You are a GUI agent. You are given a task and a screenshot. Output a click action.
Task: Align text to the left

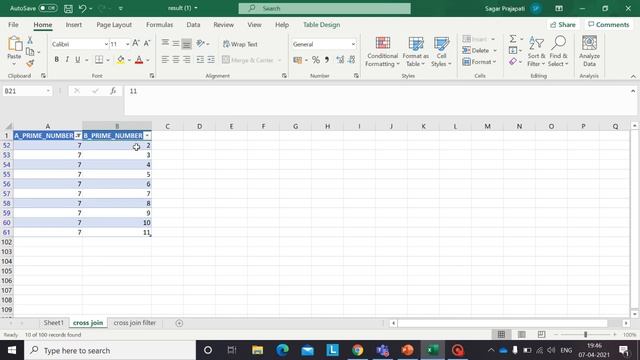(x=165, y=60)
